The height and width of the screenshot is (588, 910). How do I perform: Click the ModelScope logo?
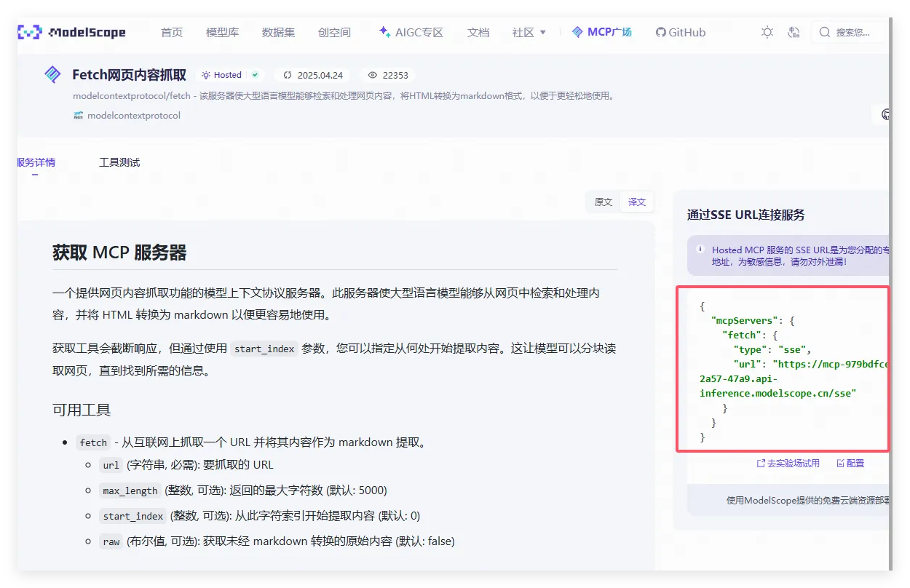(x=71, y=32)
